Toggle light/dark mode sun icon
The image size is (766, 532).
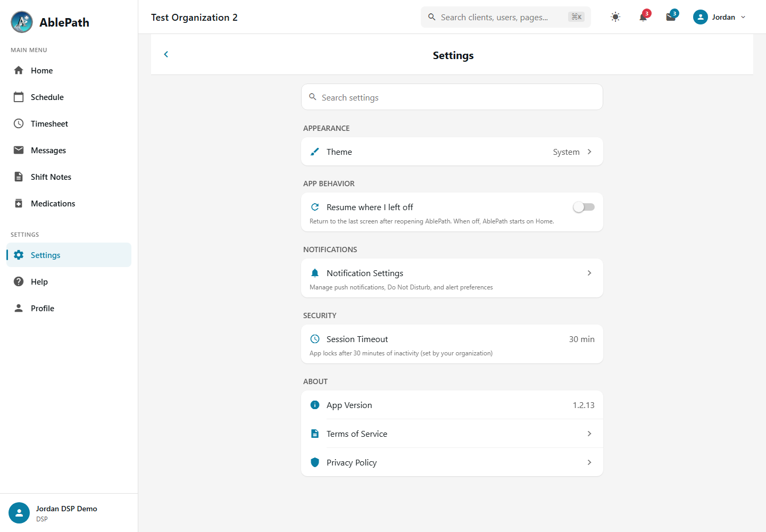click(x=615, y=17)
